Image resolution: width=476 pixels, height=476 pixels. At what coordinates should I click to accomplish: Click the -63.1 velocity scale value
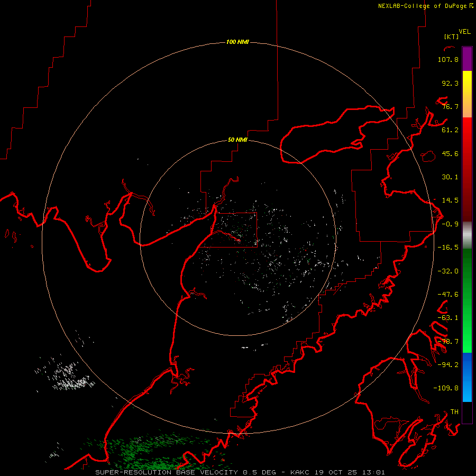pyautogui.click(x=448, y=318)
